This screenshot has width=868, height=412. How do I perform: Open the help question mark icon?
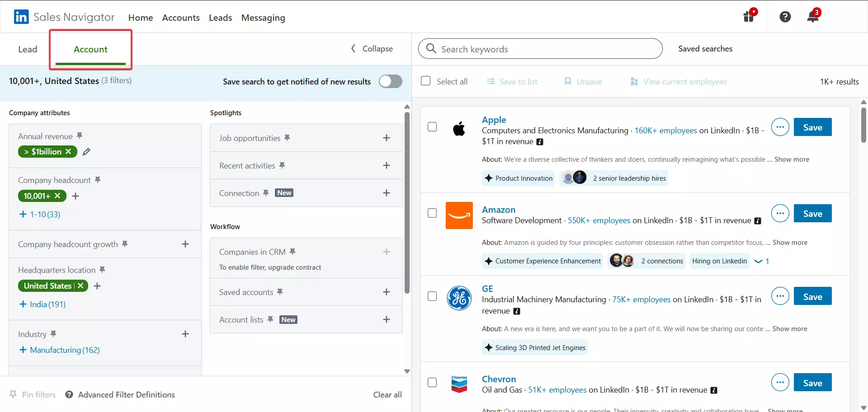coord(785,16)
